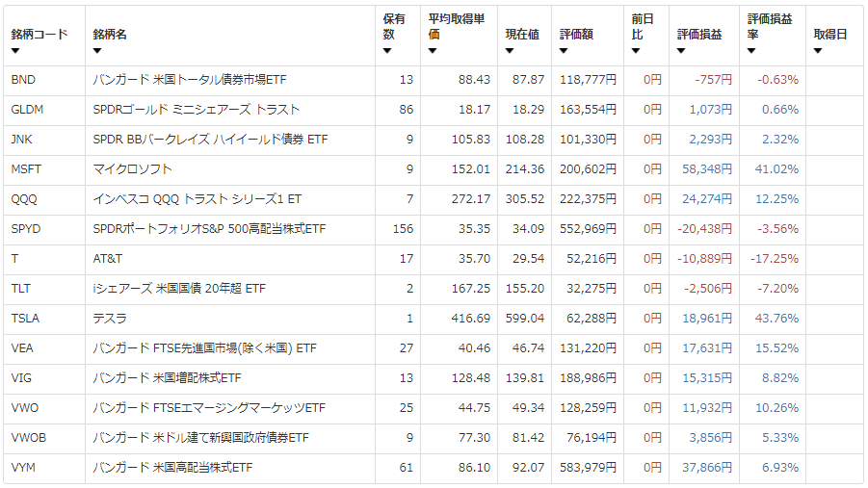
Task: Click VWO valuation 128,259円
Action: pyautogui.click(x=588, y=408)
